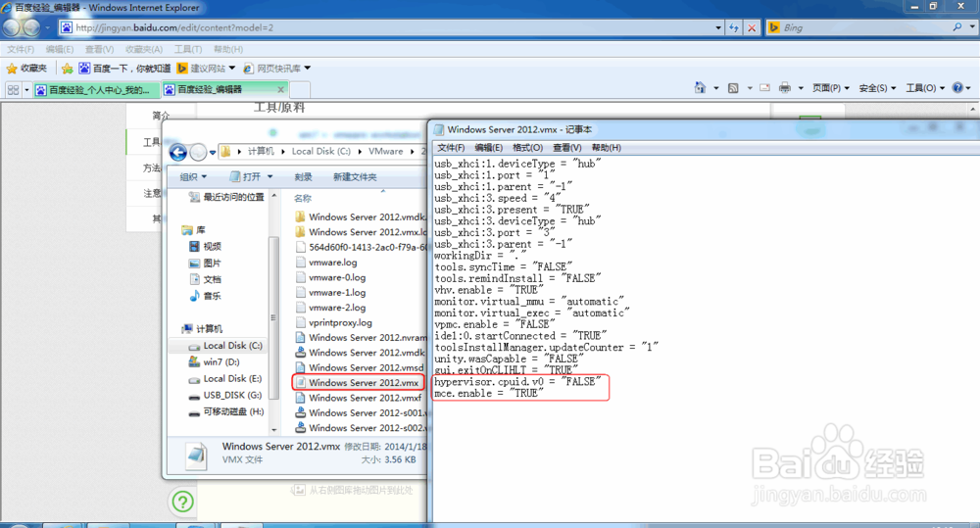Open 组织 dropdown in Explorer toolbar
Screen dimensions: 980x528
[193, 177]
